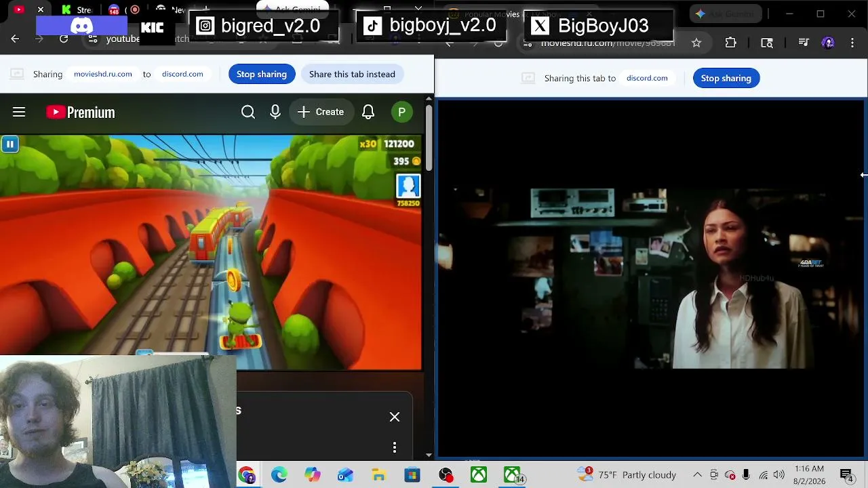Open File Explorer from the taskbar
The width and height of the screenshot is (868, 488).
coord(379,475)
